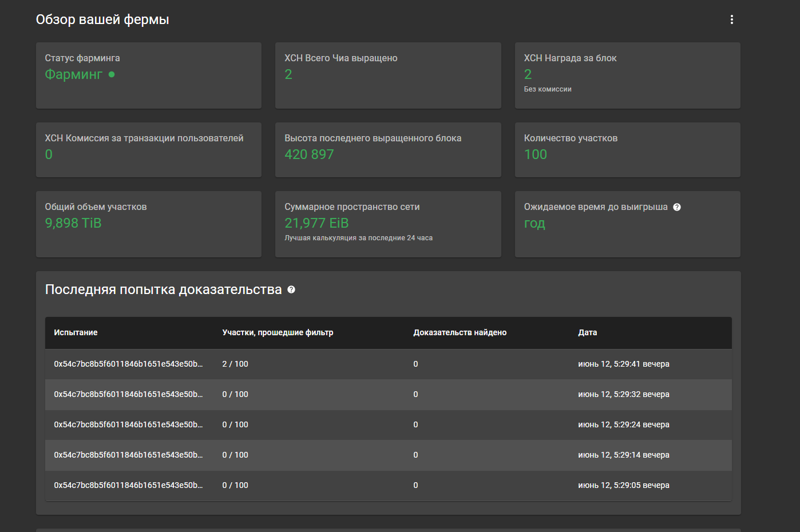Click help icon beside expected time to win
The image size is (800, 532).
click(x=677, y=207)
